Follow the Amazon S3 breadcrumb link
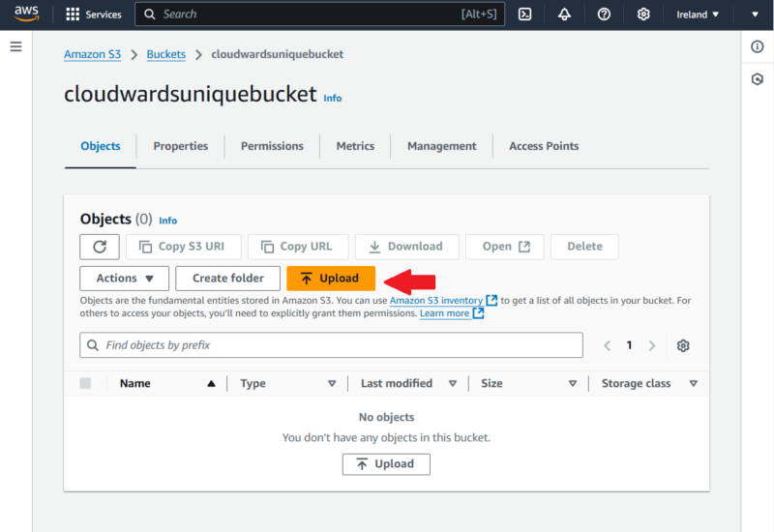The height and width of the screenshot is (532, 774). [x=92, y=54]
